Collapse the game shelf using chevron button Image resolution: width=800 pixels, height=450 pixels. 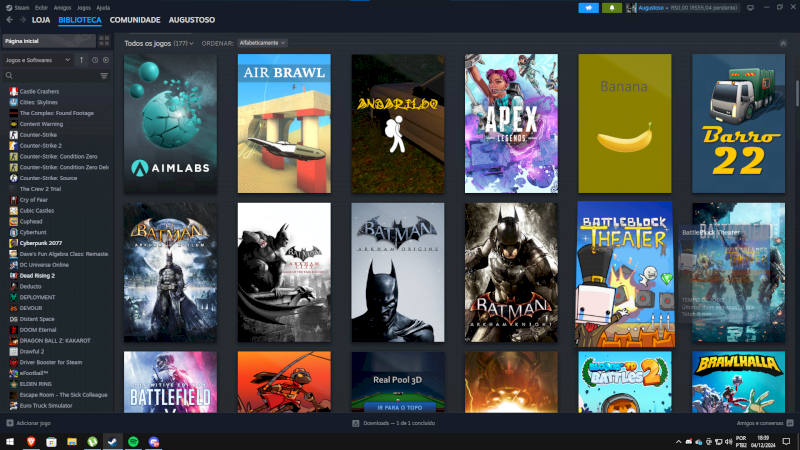pyautogui.click(x=783, y=44)
